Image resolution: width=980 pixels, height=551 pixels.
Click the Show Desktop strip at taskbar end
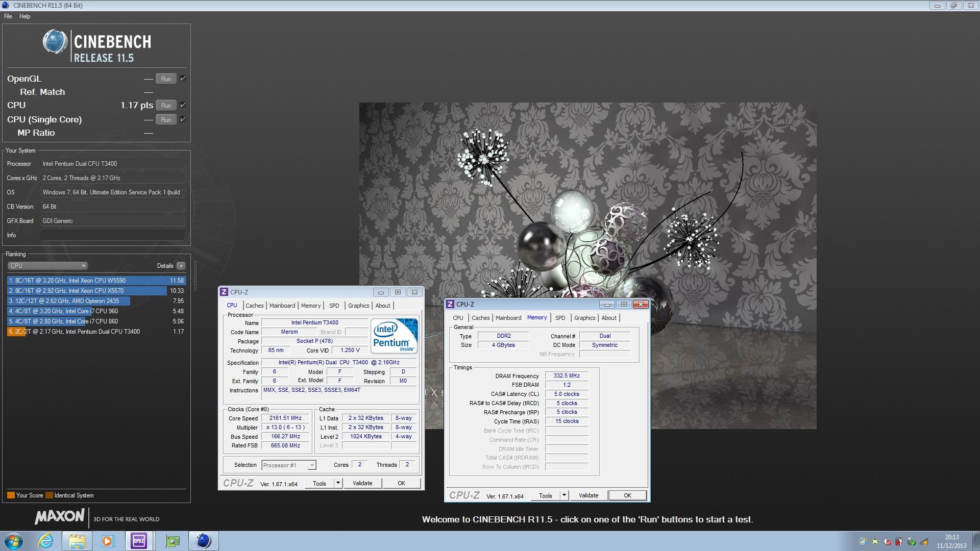pyautogui.click(x=976, y=541)
